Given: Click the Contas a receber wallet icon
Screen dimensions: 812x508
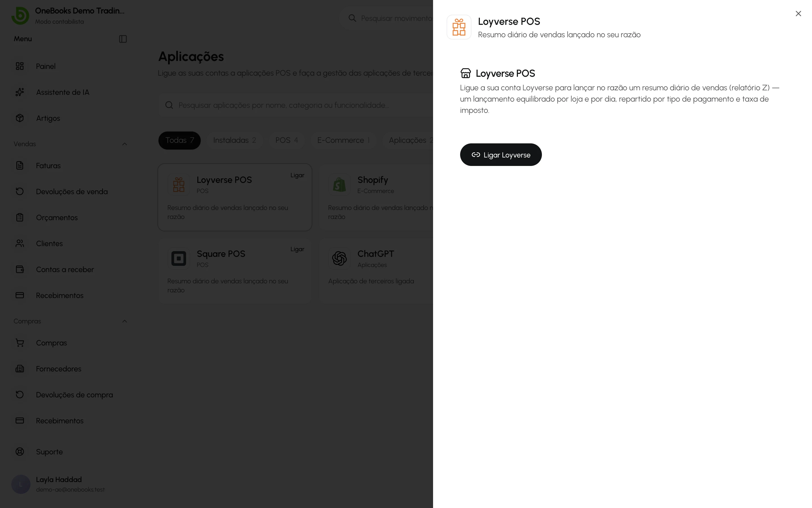Looking at the screenshot, I should pyautogui.click(x=20, y=269).
